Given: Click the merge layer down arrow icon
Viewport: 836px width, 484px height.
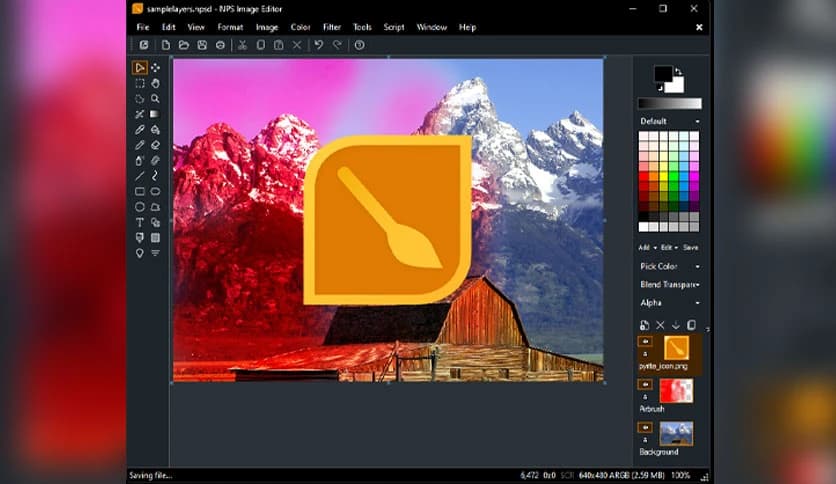Looking at the screenshot, I should click(676, 325).
